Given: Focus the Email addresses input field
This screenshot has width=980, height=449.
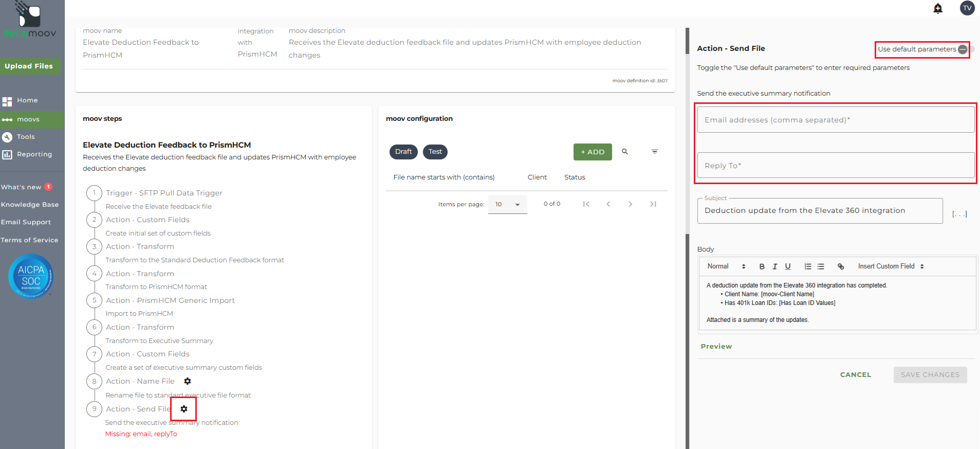Looking at the screenshot, I should (x=836, y=120).
